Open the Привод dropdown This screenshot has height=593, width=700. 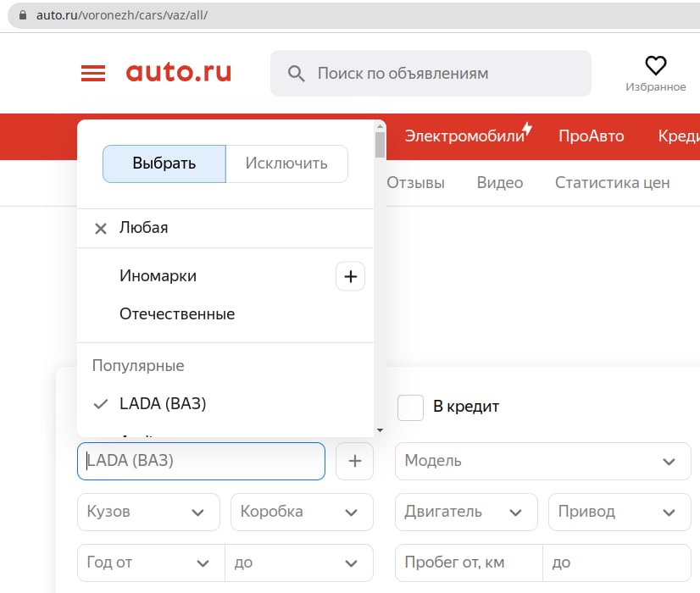tap(619, 512)
